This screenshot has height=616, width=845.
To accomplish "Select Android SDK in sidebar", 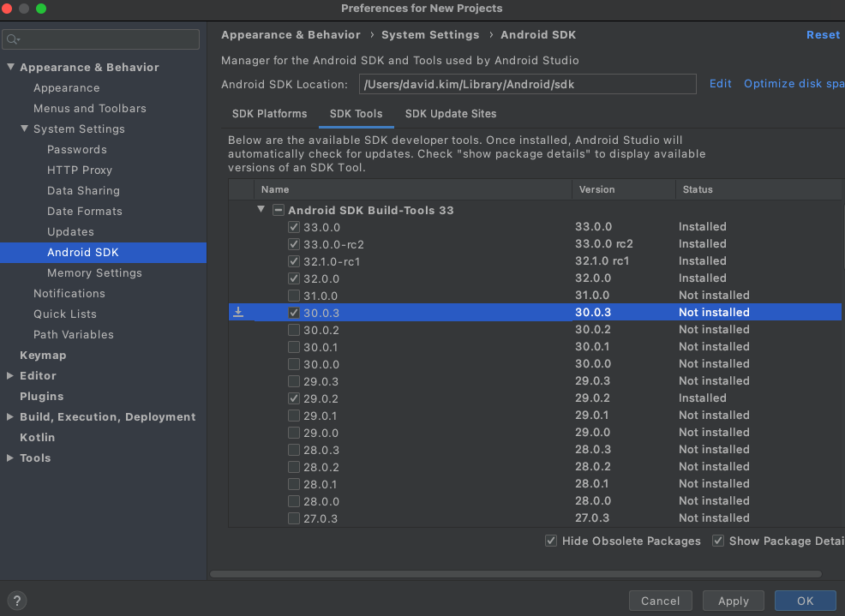I will 103,252.
